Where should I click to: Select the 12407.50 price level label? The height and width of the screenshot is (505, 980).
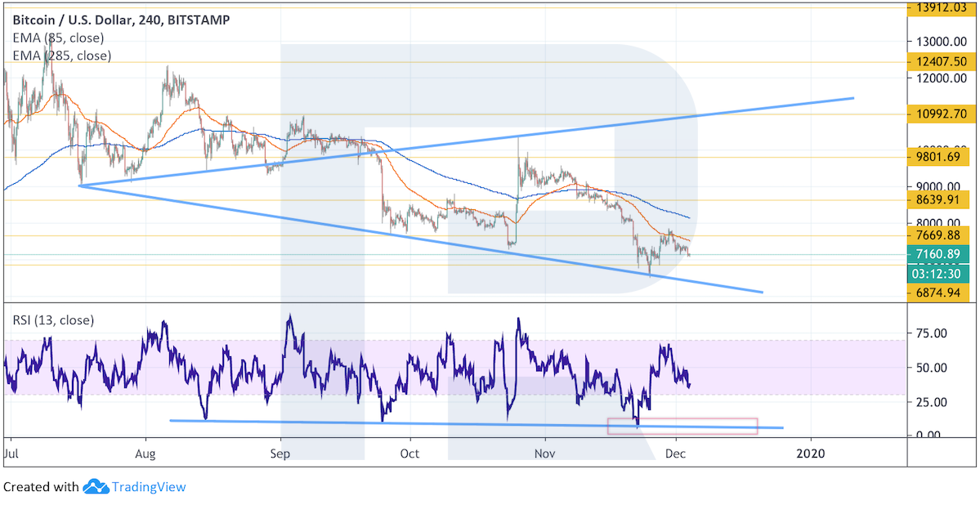coord(941,61)
